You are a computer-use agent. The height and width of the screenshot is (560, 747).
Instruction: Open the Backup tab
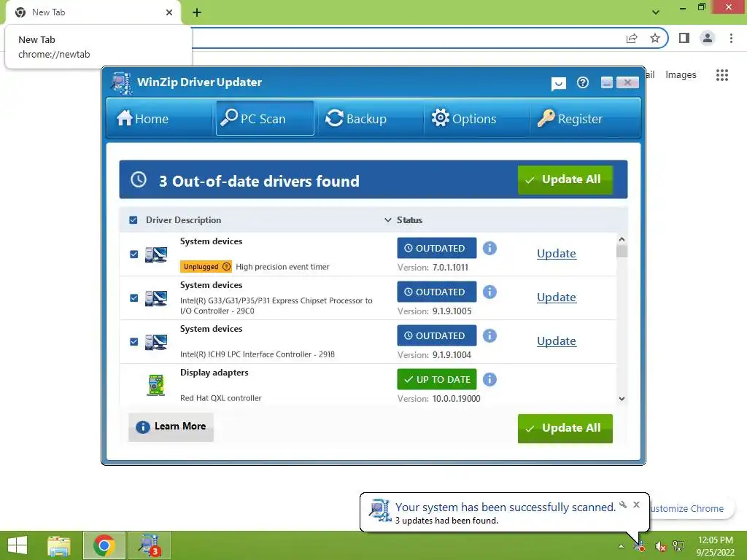tap(370, 118)
